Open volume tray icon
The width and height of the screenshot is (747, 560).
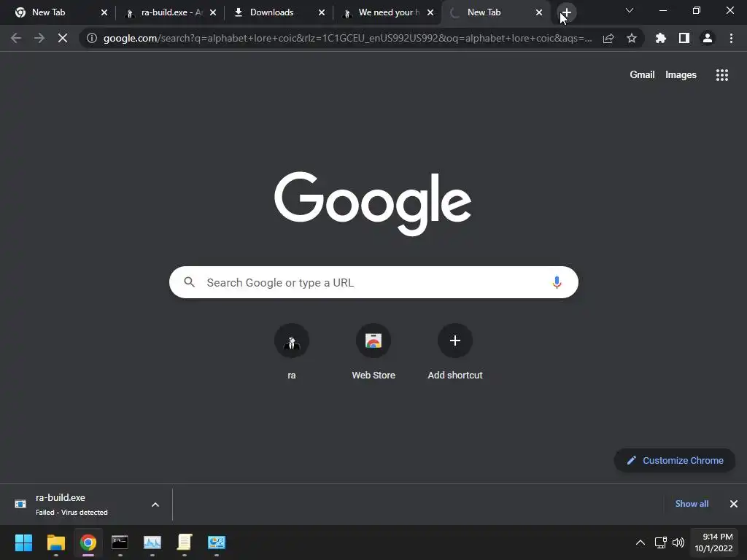(x=678, y=542)
